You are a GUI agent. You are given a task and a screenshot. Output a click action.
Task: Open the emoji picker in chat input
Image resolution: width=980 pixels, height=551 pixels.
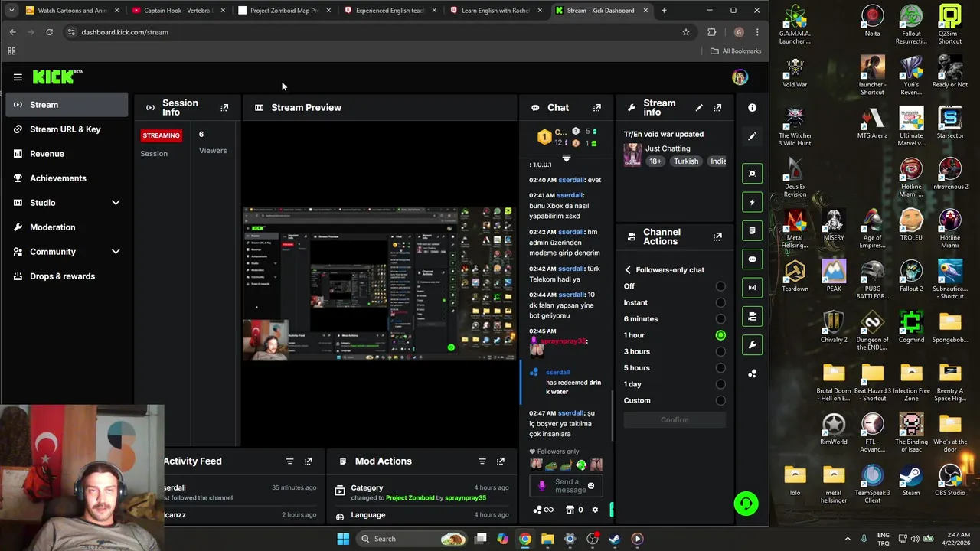coord(590,486)
